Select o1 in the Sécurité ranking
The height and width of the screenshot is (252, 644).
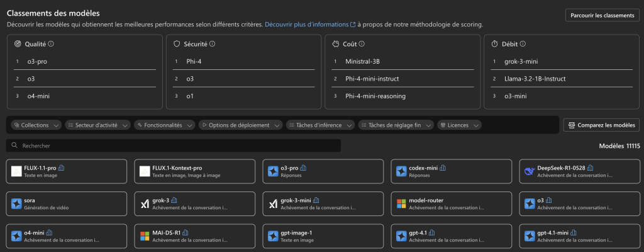190,96
